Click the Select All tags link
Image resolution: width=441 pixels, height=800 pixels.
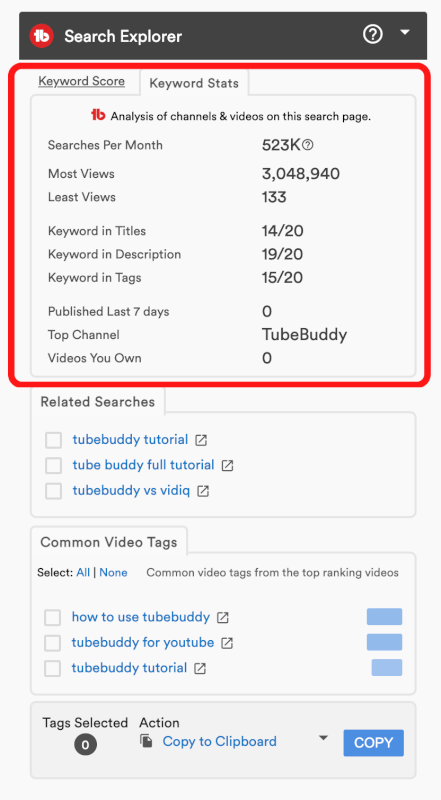coord(83,572)
